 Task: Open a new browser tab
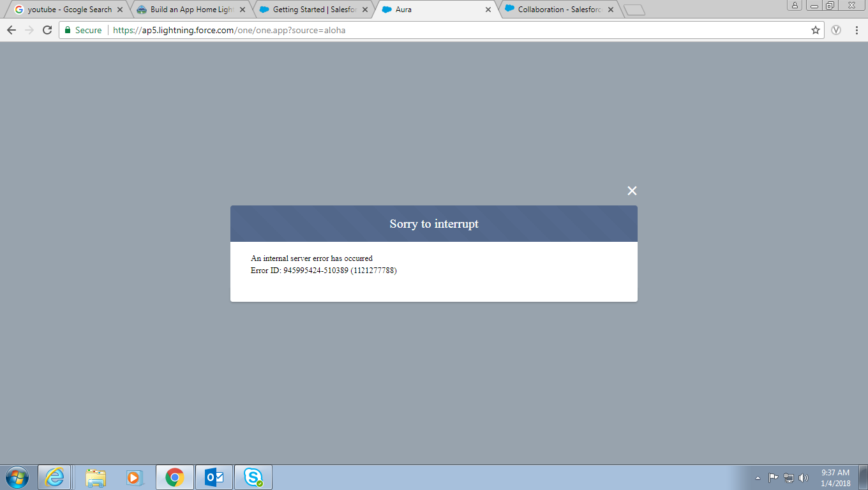[x=634, y=10]
